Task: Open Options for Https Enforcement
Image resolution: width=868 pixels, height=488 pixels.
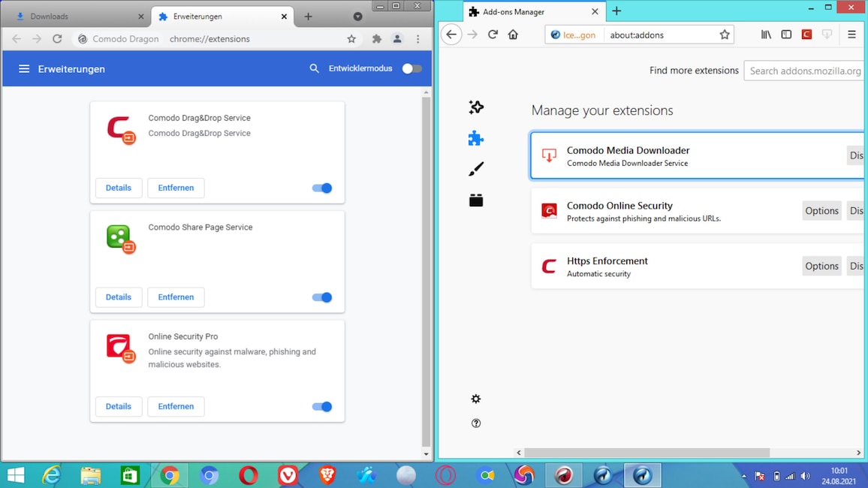Action: click(x=821, y=266)
